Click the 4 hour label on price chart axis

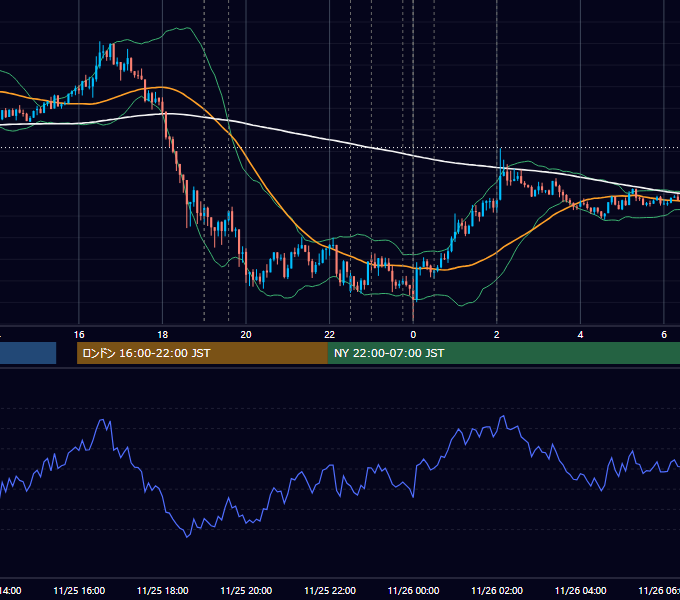tap(580, 334)
